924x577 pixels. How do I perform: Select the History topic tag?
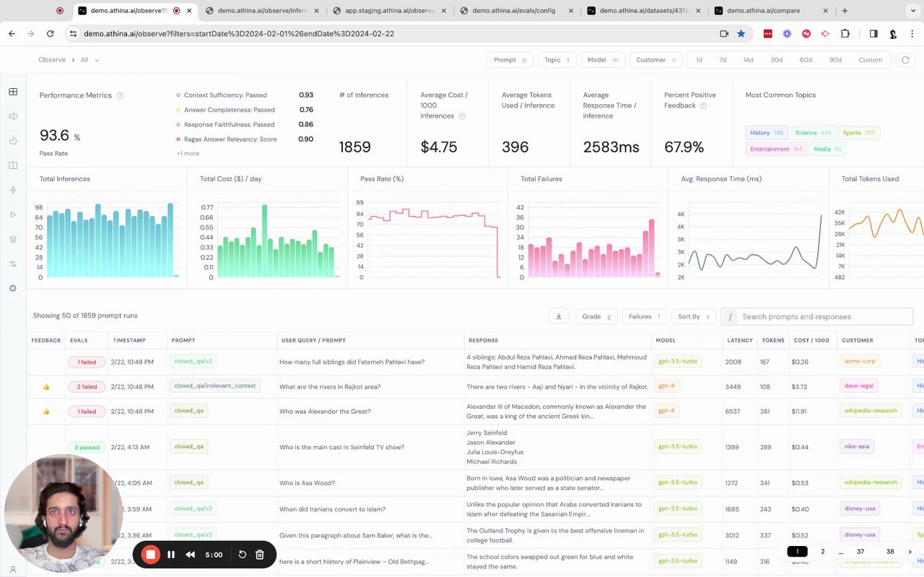pyautogui.click(x=767, y=133)
